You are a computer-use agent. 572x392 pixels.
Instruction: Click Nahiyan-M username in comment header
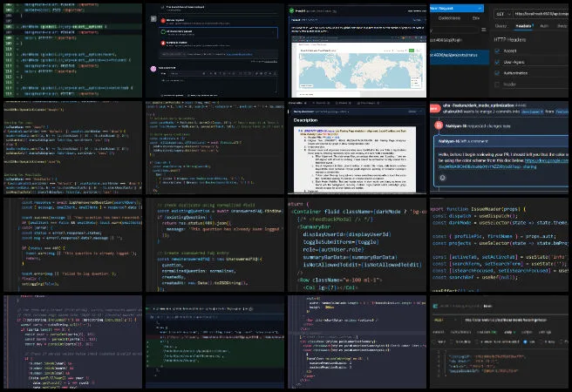(449, 141)
